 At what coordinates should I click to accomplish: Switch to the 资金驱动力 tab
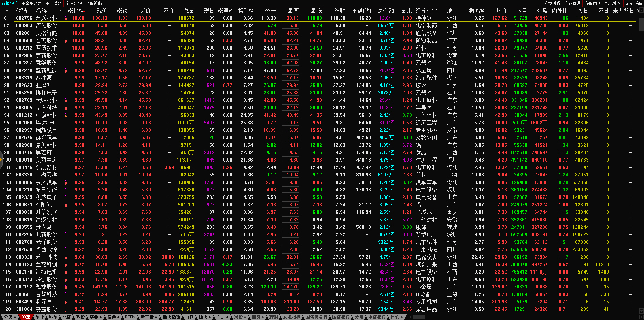(31, 3)
